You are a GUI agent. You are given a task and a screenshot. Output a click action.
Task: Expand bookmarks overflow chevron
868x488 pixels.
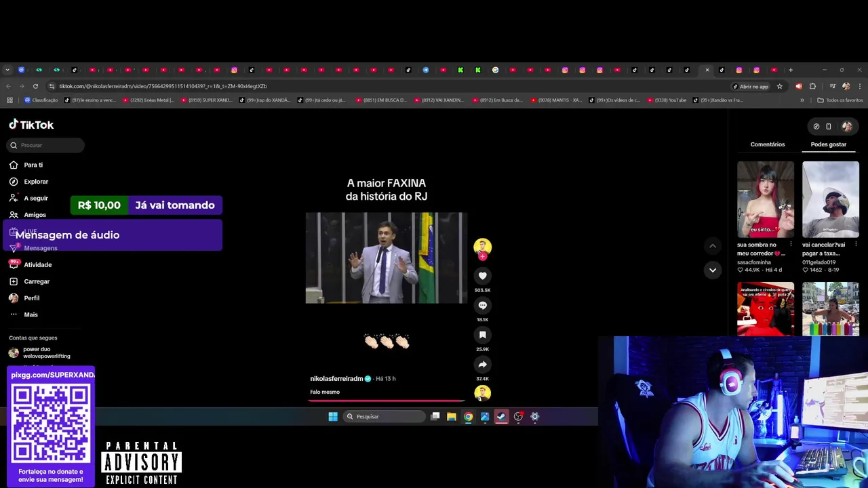(802, 100)
